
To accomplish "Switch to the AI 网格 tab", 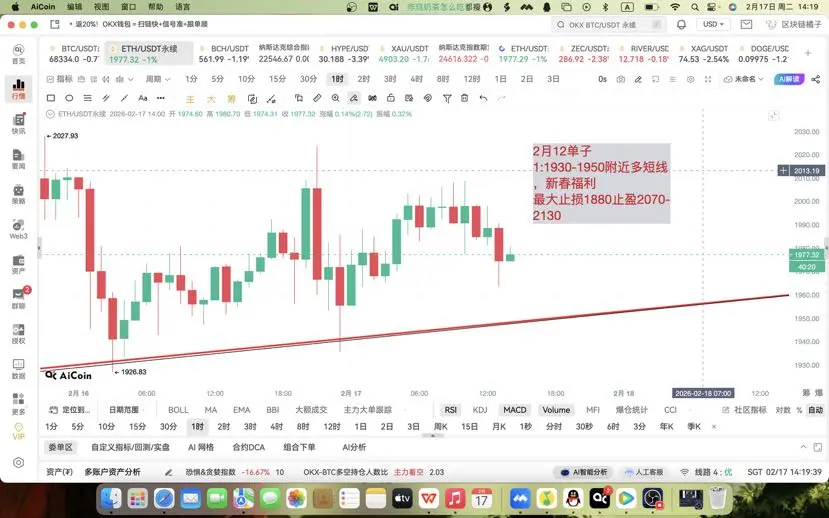I will tap(201, 447).
